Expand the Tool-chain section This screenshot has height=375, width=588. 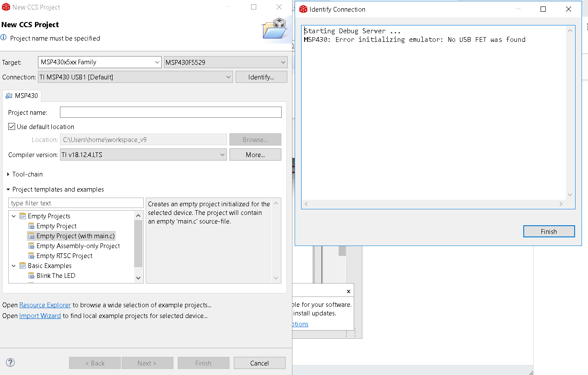(x=9, y=174)
